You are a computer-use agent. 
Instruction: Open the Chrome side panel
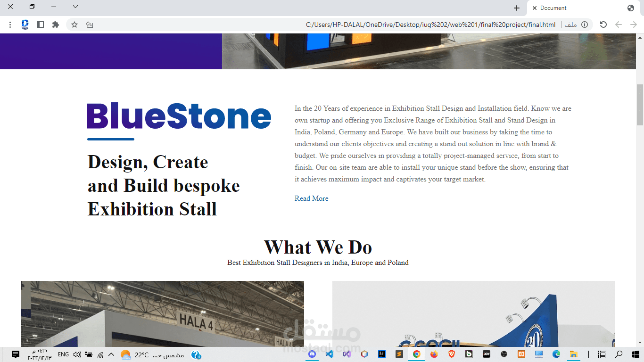point(41,25)
